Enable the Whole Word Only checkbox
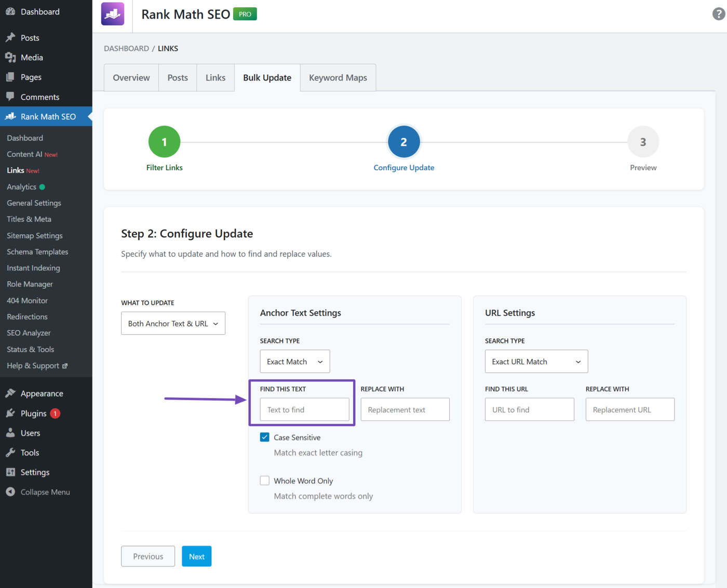The image size is (727, 588). 265,481
